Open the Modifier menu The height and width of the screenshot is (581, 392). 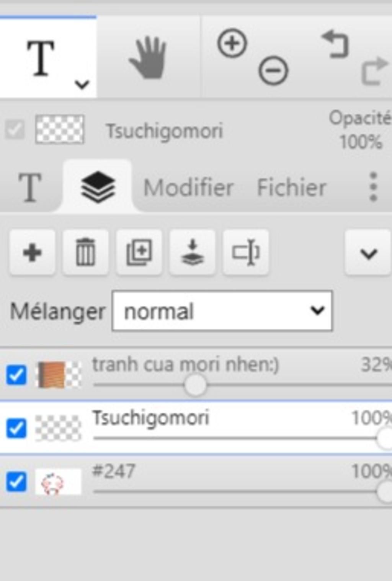[188, 188]
